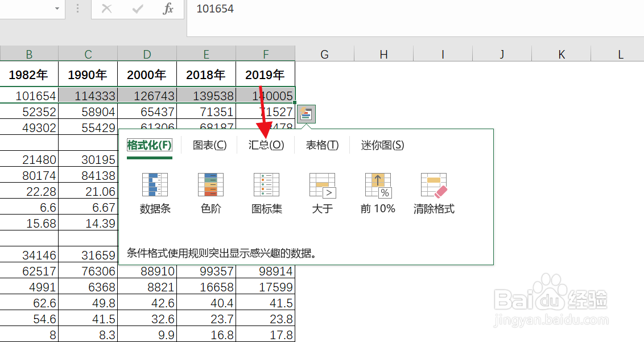644x342 pixels.
Task: Open the Quick Analysis button beside the selection
Action: pos(306,114)
